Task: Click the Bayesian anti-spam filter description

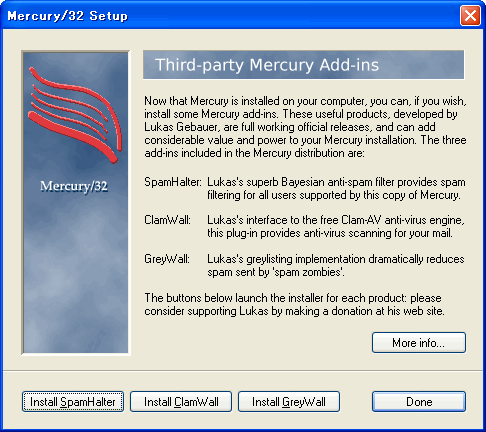Action: 336,188
